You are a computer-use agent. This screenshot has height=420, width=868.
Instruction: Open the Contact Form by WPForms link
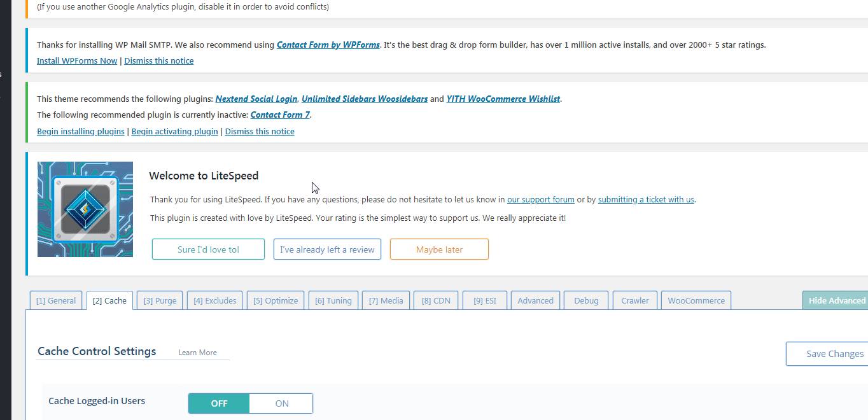tap(328, 45)
